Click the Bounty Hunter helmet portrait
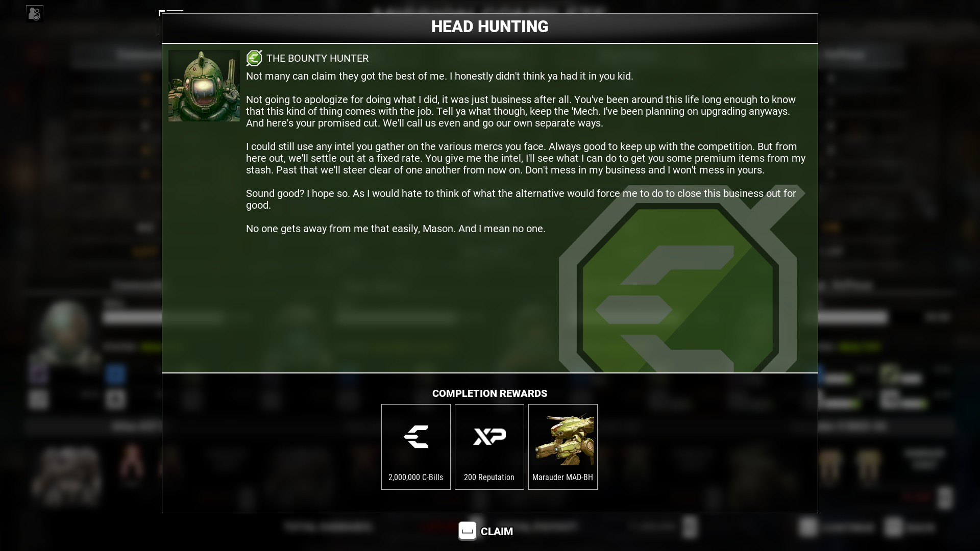This screenshot has height=551, width=980. [204, 86]
